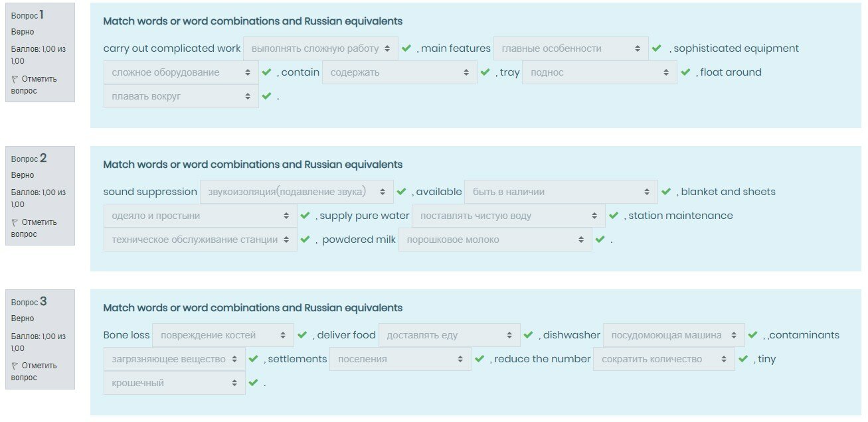The width and height of the screenshot is (868, 422).
Task: Click the flag icon in Question 1
Action: click(x=15, y=79)
